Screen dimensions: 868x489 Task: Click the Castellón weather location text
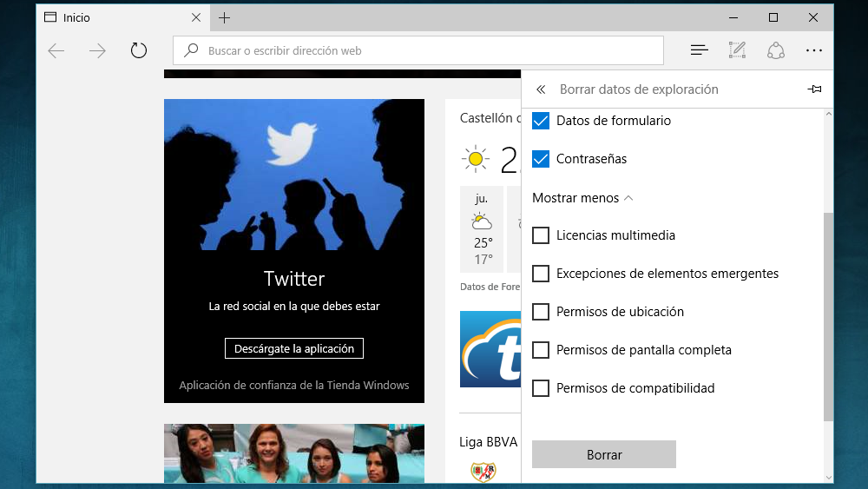tap(490, 118)
